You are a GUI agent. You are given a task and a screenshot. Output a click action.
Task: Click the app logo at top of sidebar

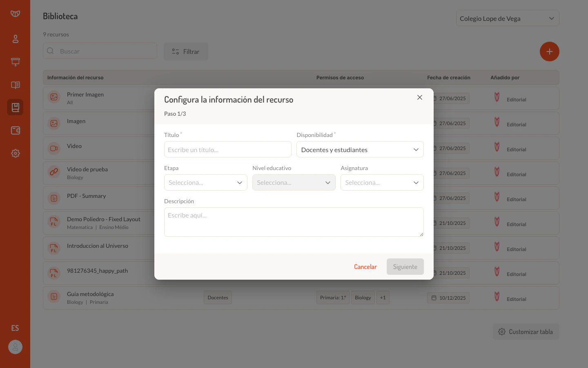(x=15, y=13)
